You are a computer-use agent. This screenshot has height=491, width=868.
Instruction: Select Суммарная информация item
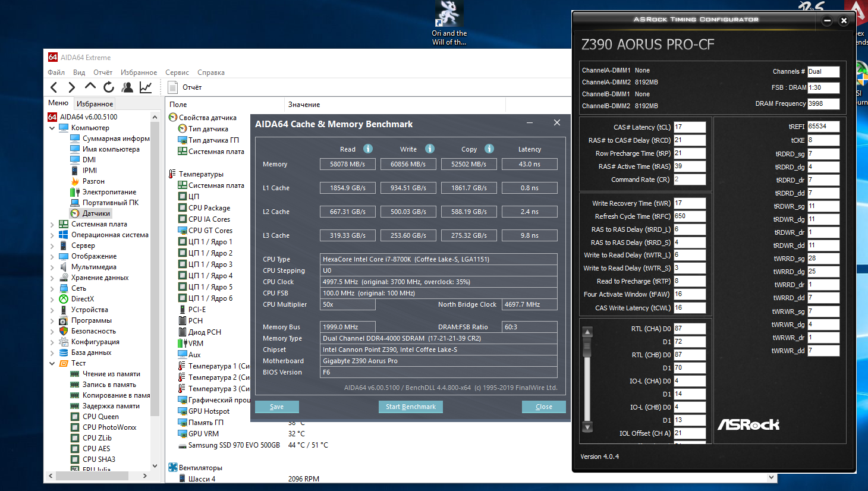click(116, 139)
